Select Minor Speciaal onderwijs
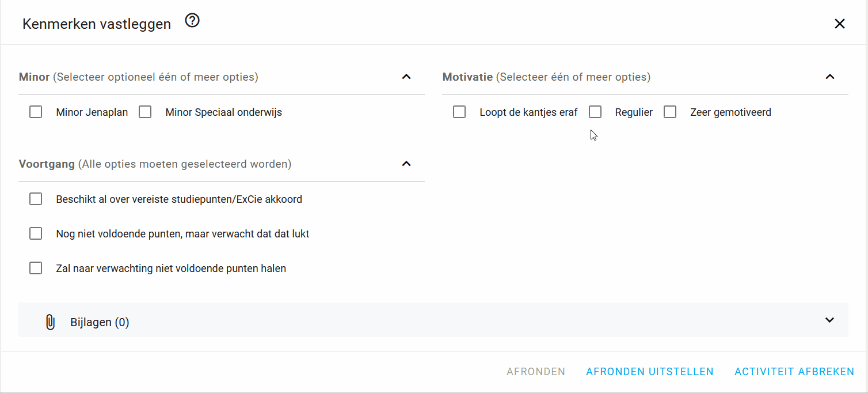Screen dimensions: 868x393 coord(144,112)
